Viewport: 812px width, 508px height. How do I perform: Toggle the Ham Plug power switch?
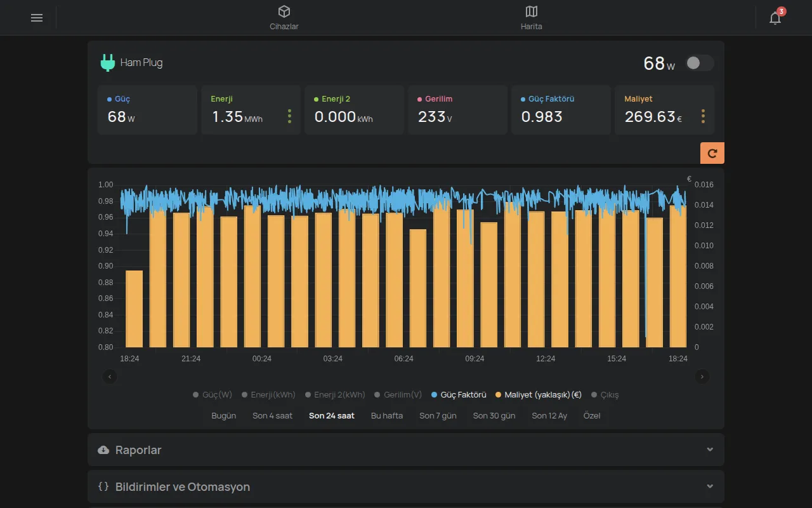700,63
